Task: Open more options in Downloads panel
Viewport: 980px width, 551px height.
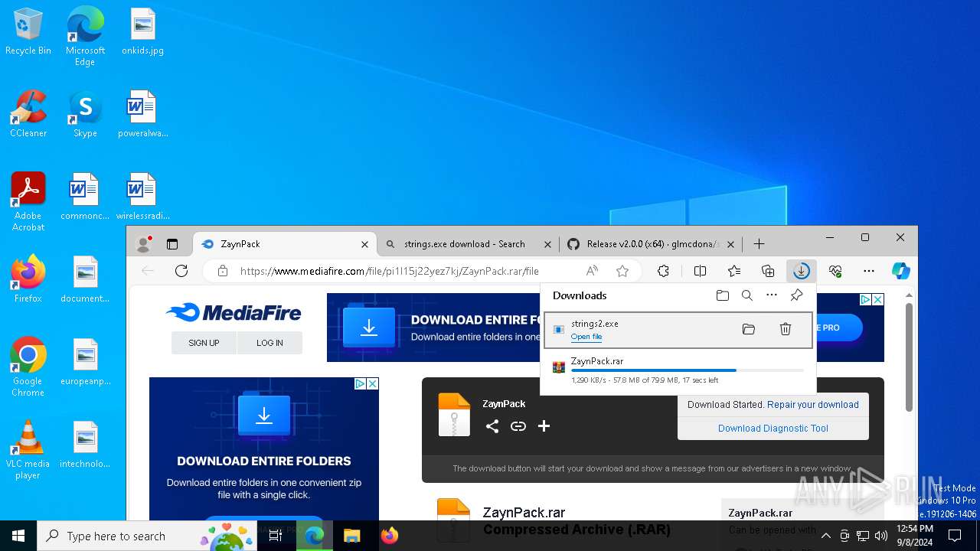Action: click(772, 295)
